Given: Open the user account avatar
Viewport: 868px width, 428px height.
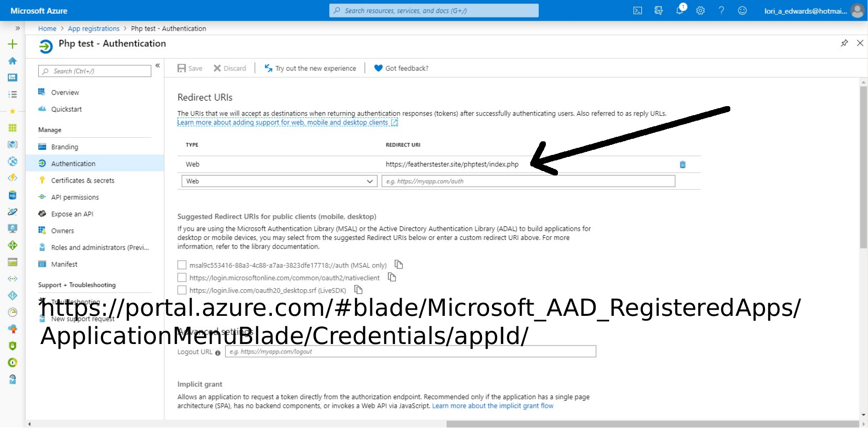Looking at the screenshot, I should pyautogui.click(x=857, y=11).
